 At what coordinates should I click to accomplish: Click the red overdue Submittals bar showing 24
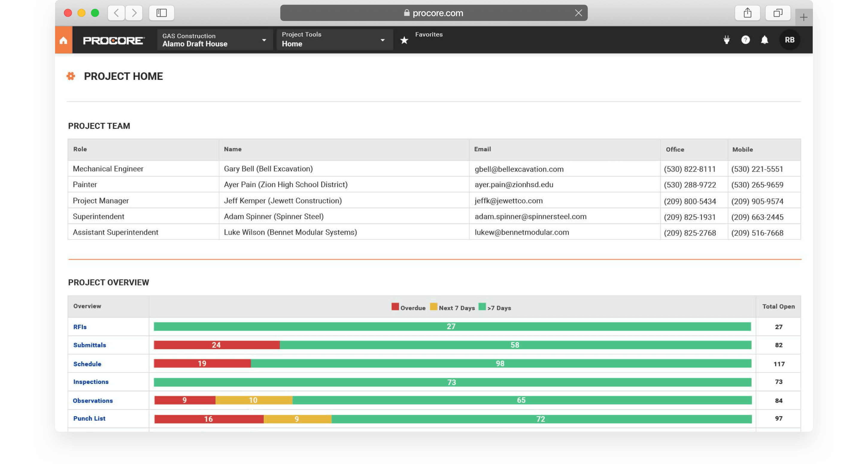[x=216, y=345]
